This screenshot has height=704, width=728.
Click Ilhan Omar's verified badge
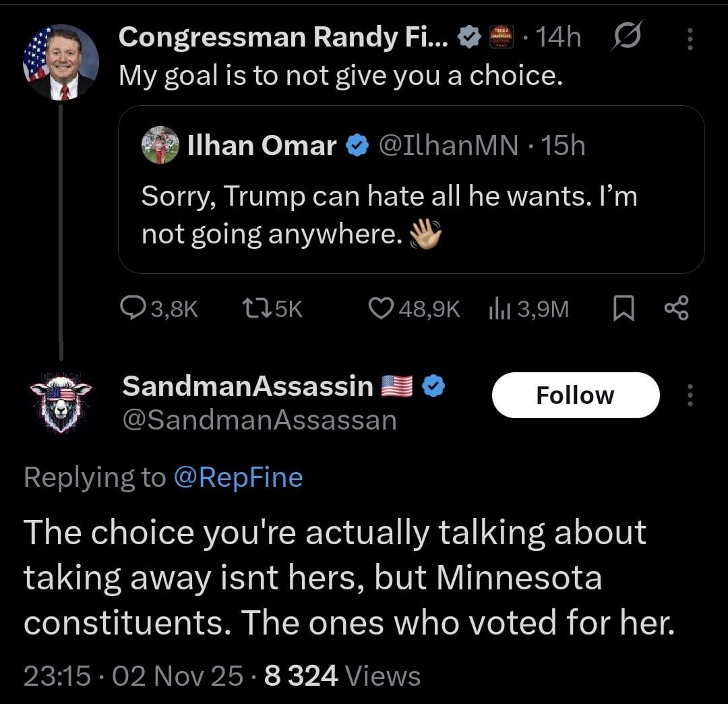[x=356, y=146]
